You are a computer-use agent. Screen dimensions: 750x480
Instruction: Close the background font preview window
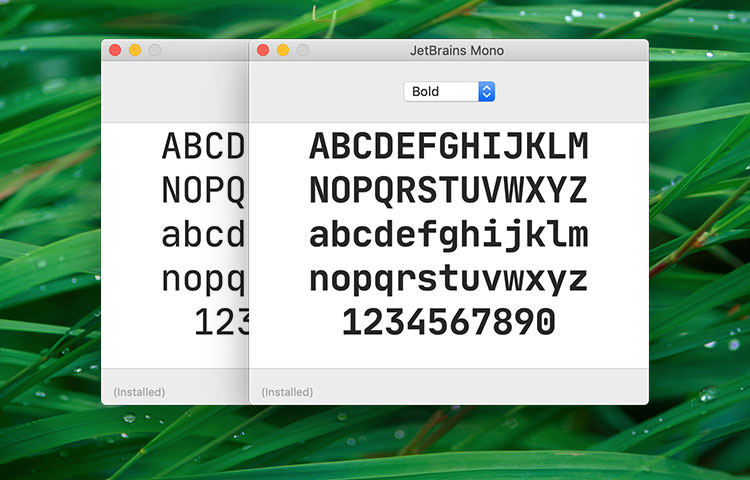coord(115,50)
